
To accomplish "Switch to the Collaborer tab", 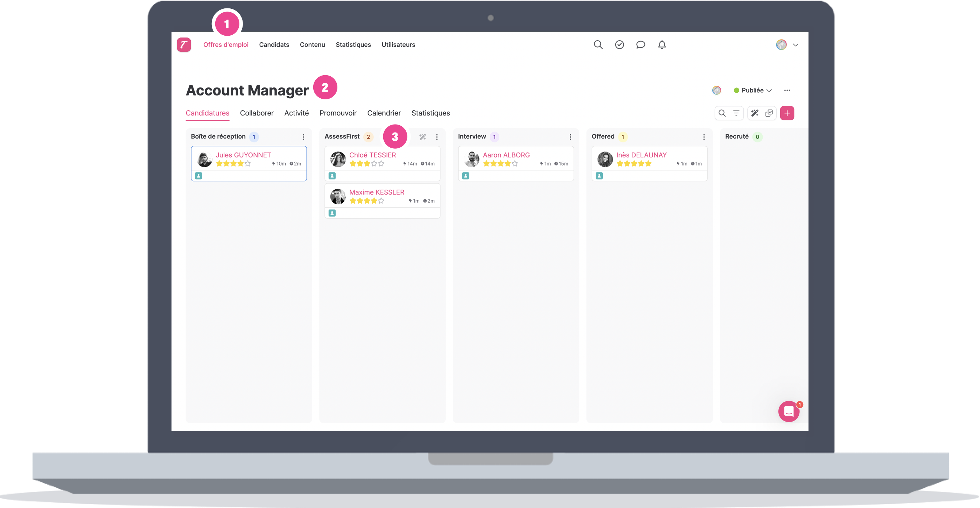I will click(257, 113).
